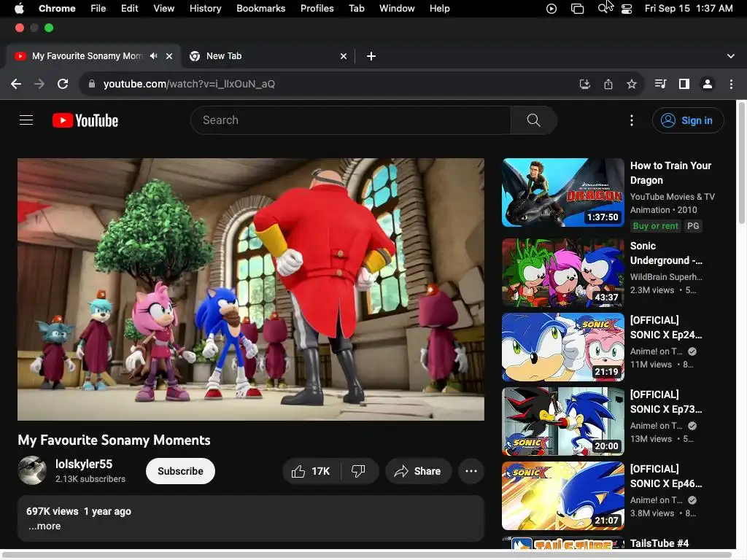The width and height of the screenshot is (747, 560).
Task: Expand tab search chevron
Action: [731, 56]
